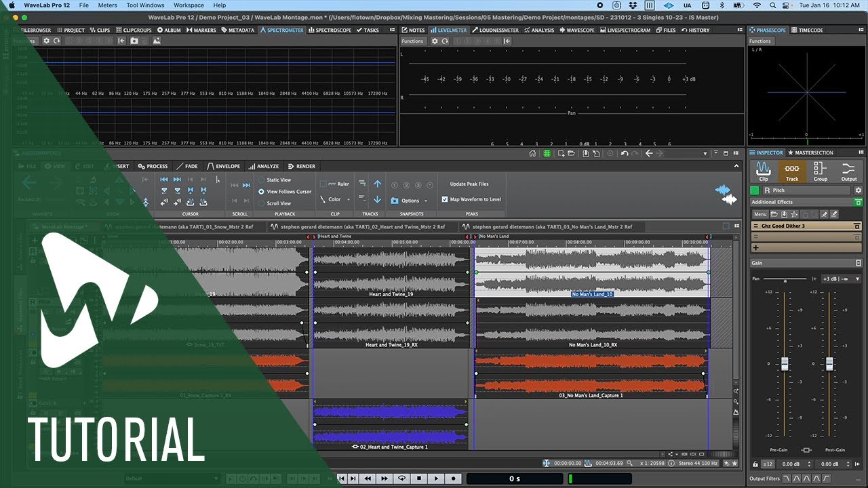Switch to the Loudnessmeter tab
The width and height of the screenshot is (868, 488).
pos(494,30)
